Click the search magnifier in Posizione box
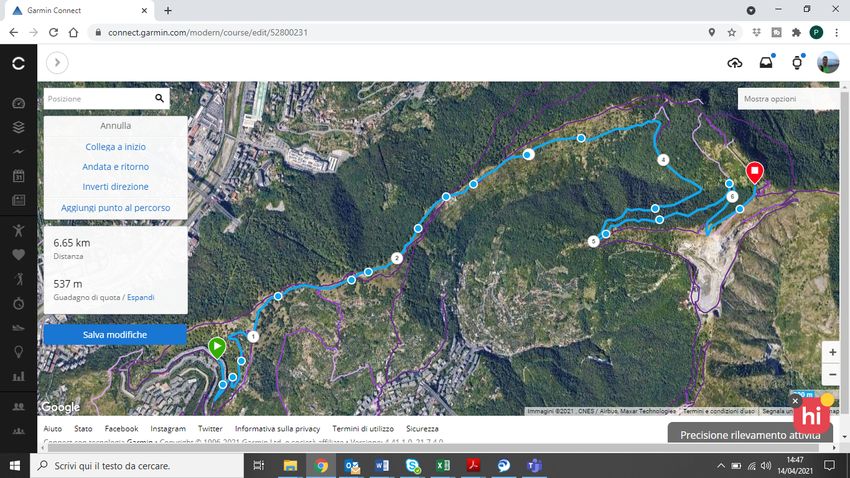The width and height of the screenshot is (850, 478). [x=159, y=99]
